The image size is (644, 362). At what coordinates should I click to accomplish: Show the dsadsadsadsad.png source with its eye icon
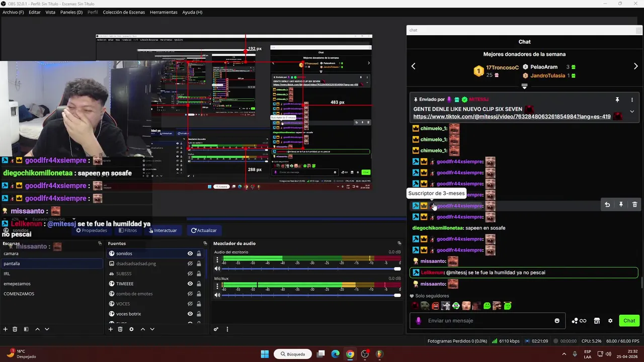(190, 263)
